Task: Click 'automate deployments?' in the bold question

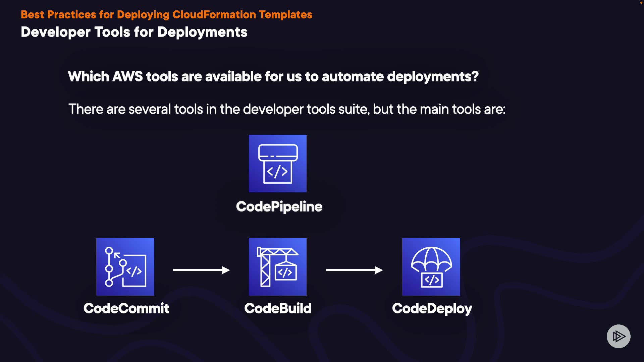Action: 400,76
